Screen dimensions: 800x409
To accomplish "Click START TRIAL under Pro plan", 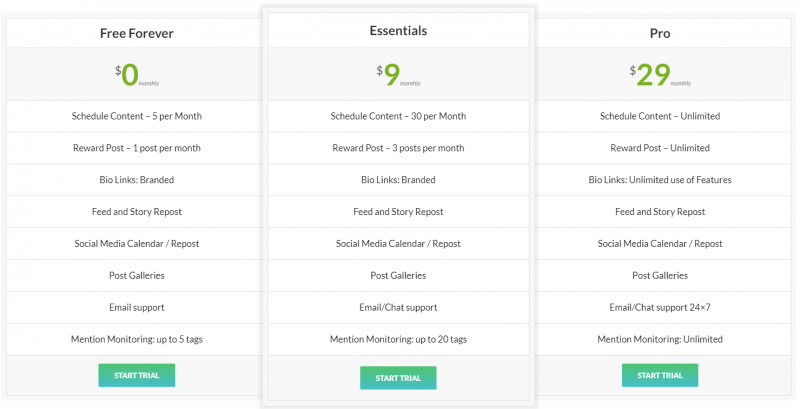I will [x=660, y=375].
